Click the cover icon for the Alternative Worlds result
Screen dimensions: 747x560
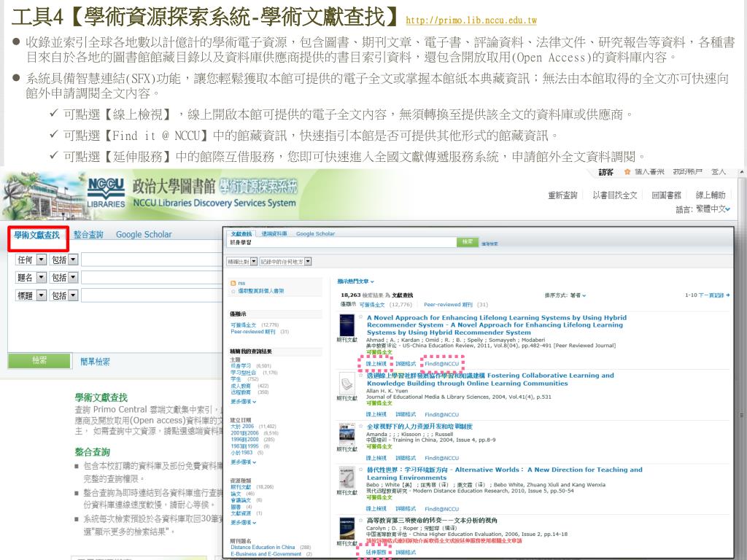click(x=348, y=478)
